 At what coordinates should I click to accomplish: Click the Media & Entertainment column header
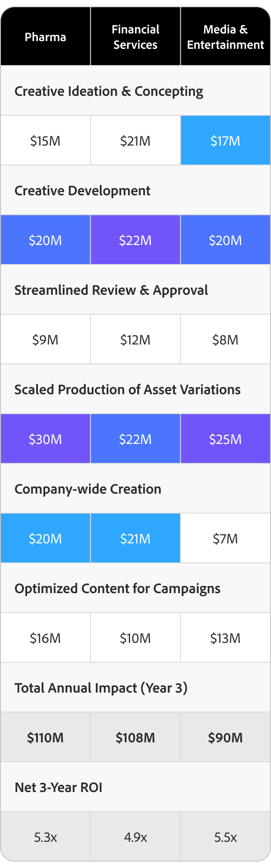point(225,37)
